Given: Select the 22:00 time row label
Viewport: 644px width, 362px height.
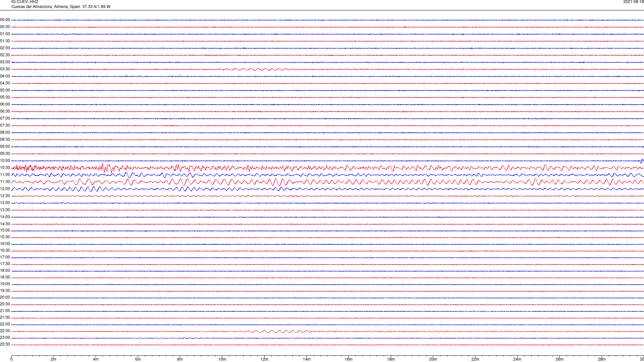Looking at the screenshot, I should pyautogui.click(x=5, y=324).
